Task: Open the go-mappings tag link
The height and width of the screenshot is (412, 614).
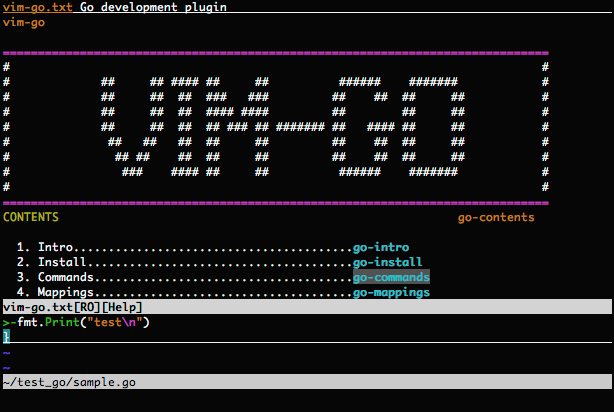Action: click(x=391, y=292)
